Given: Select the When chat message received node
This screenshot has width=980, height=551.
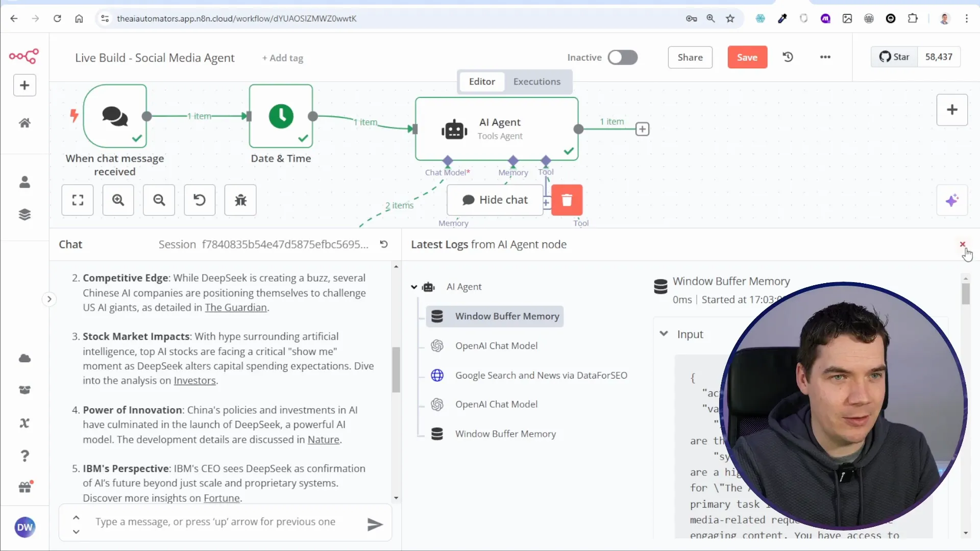Looking at the screenshot, I should click(115, 116).
